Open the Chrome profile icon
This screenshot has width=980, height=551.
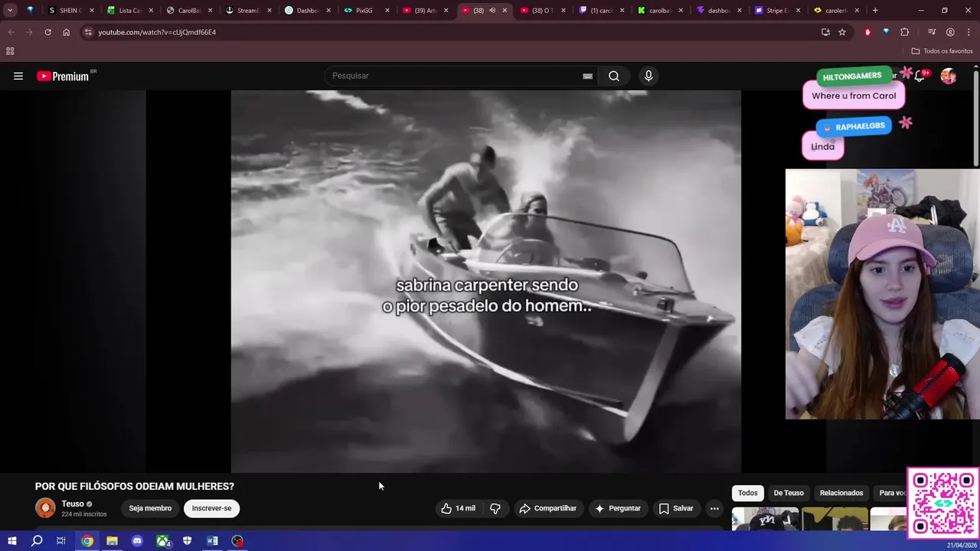coord(950,32)
